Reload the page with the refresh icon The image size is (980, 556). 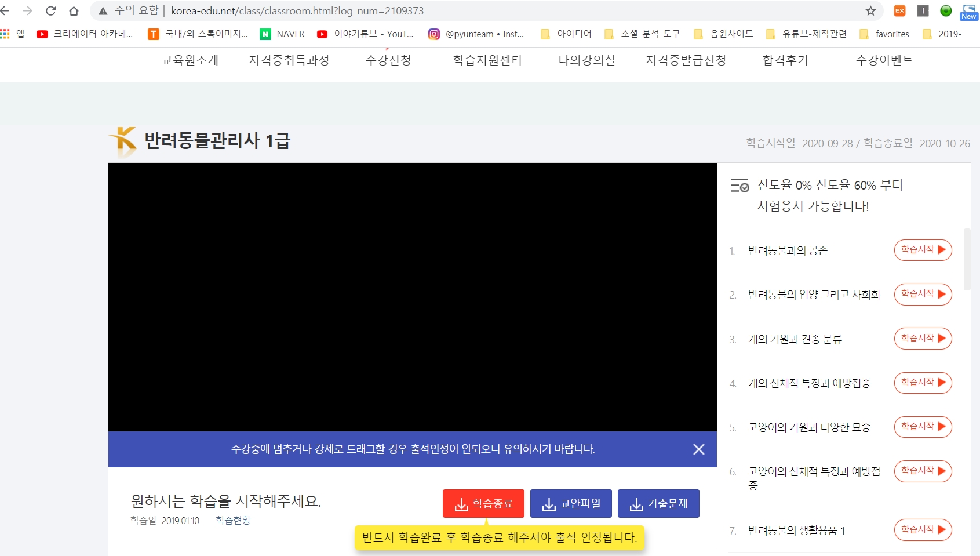pyautogui.click(x=50, y=10)
